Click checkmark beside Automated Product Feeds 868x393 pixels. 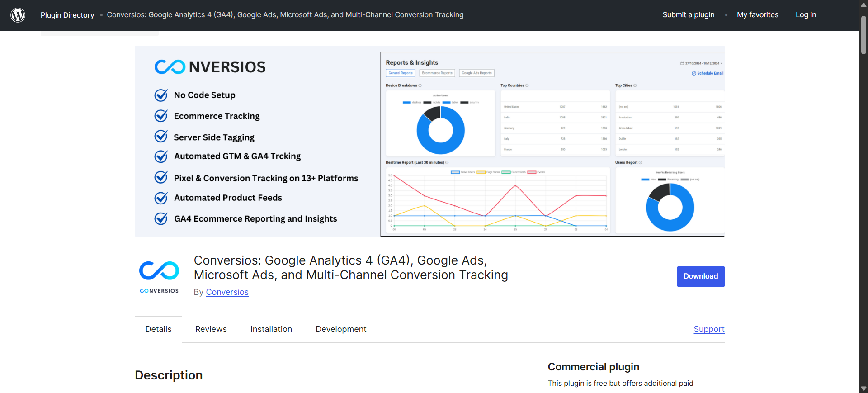coord(161,198)
